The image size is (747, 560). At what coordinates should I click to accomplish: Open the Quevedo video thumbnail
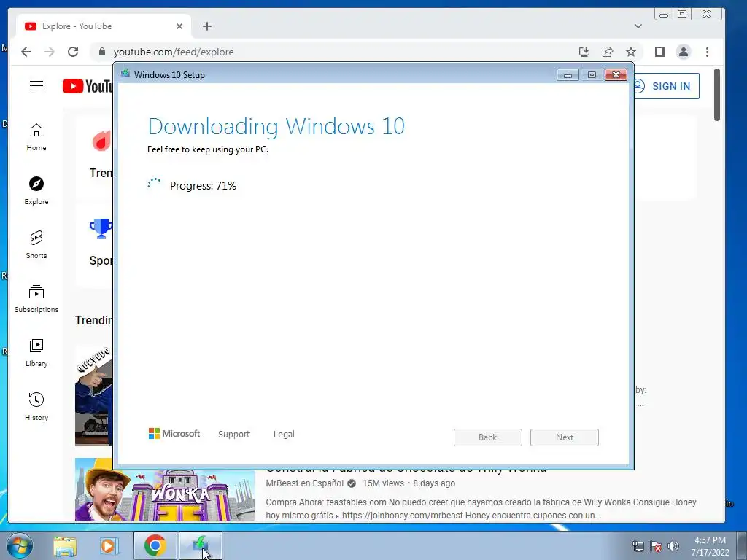point(94,396)
